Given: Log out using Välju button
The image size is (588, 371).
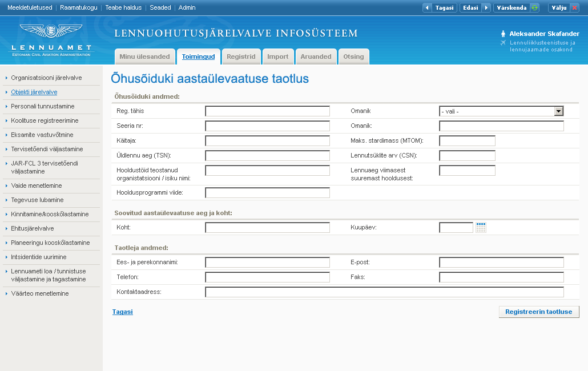Looking at the screenshot, I should click(x=563, y=7).
